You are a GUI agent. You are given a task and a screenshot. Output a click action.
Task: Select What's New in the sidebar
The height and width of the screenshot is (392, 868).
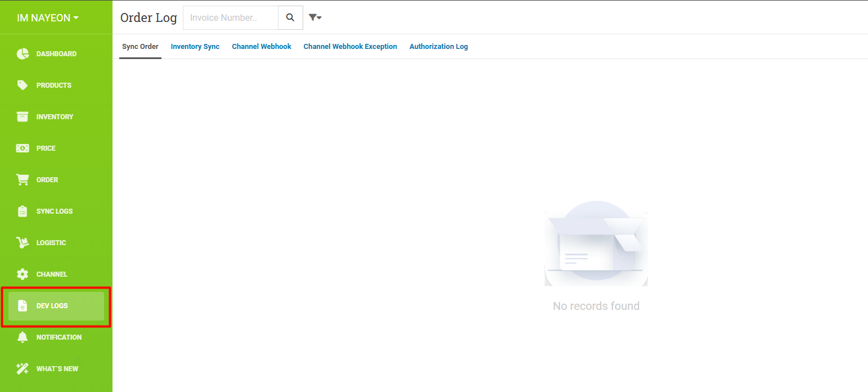coord(56,369)
